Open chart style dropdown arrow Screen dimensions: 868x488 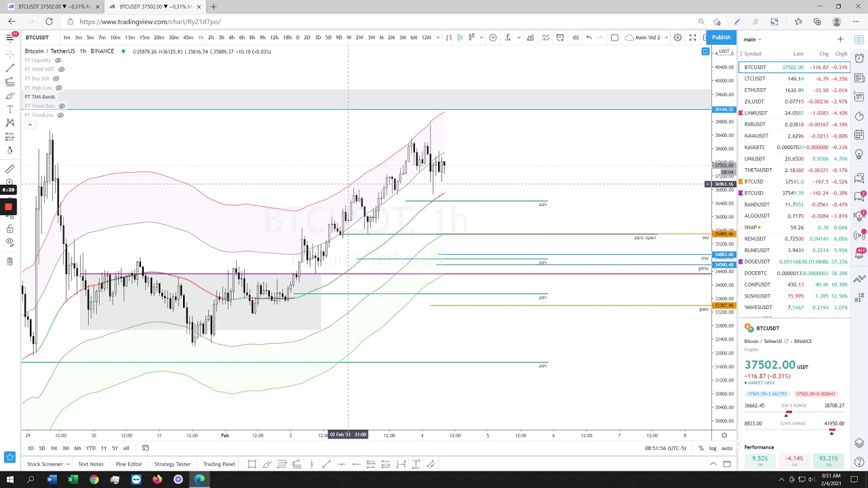(x=481, y=37)
